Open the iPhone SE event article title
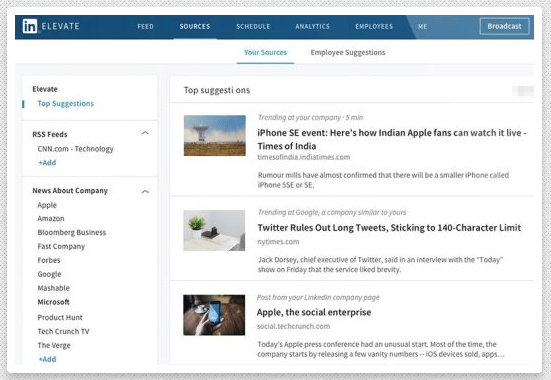The height and width of the screenshot is (380, 551). [x=392, y=139]
